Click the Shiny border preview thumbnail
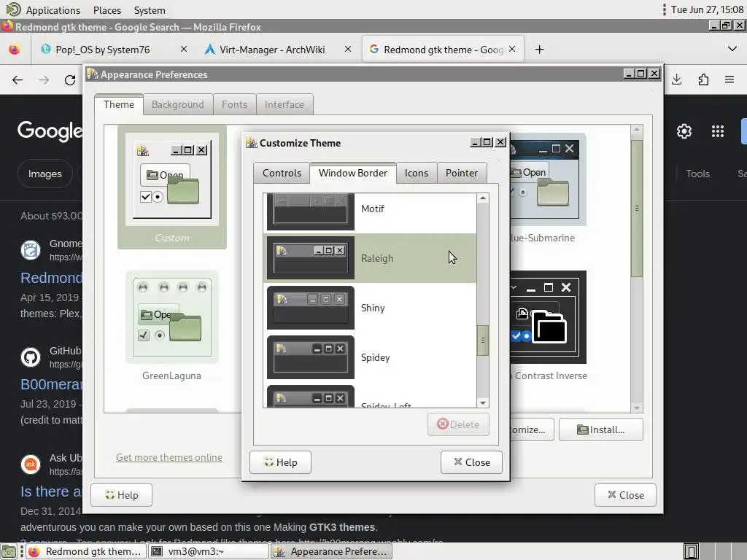 [311, 308]
